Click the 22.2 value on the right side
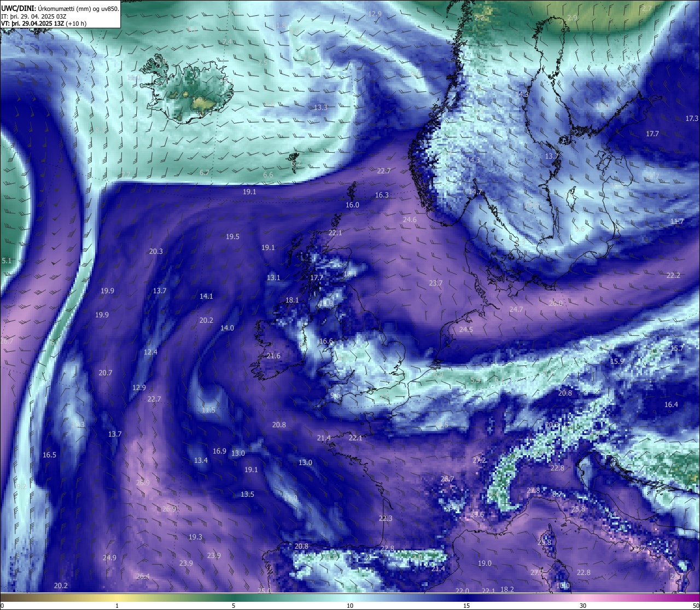Screen dimensions: 700x610 click(x=673, y=276)
